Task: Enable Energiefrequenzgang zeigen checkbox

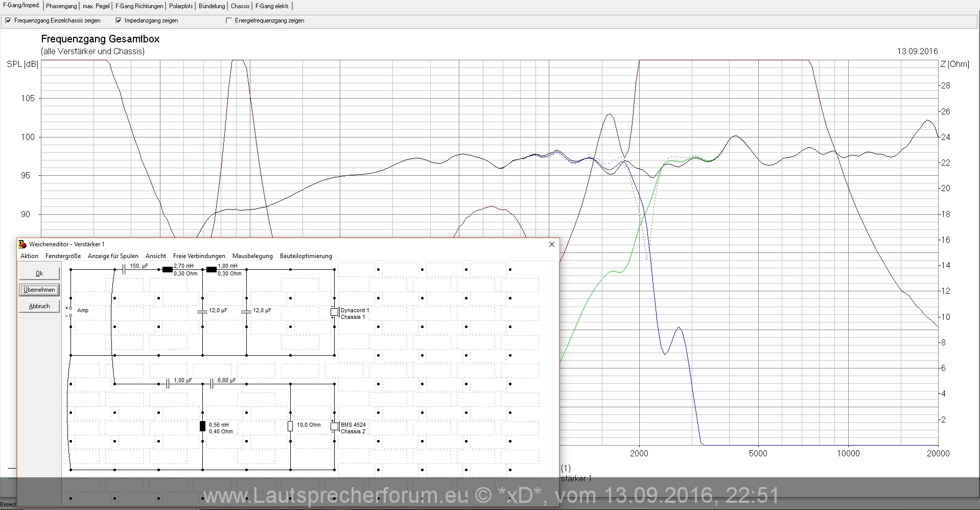Action: pos(229,21)
